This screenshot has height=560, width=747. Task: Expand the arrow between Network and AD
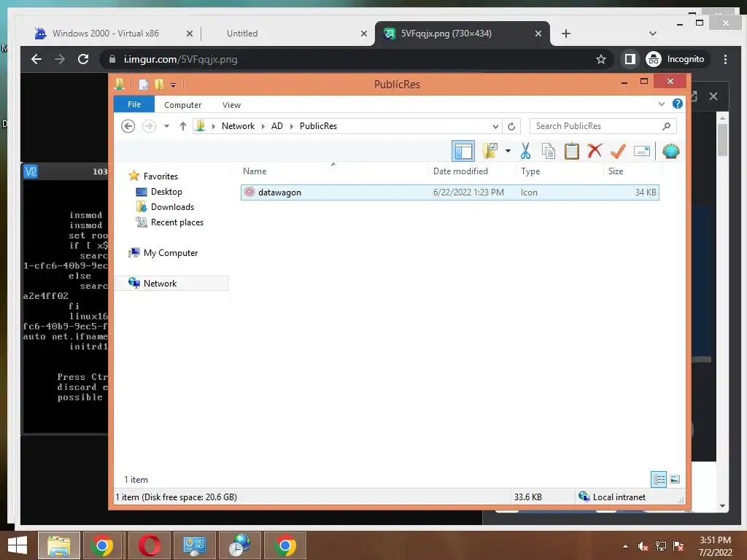(263, 126)
